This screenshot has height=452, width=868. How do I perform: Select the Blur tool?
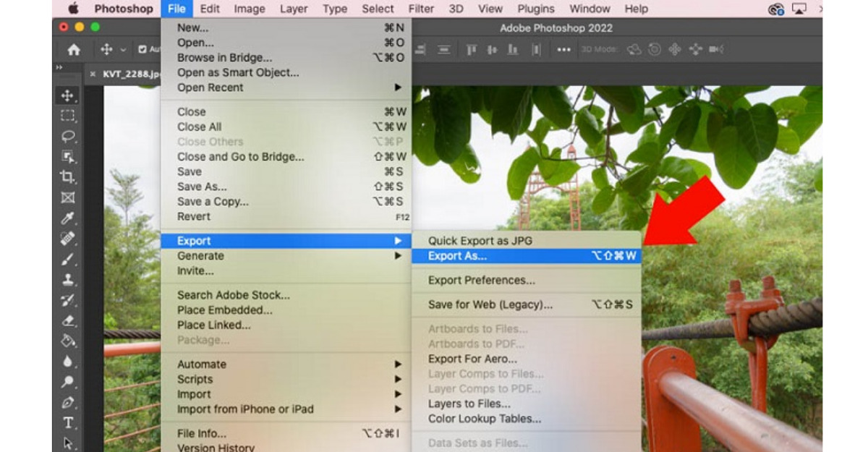coord(68,361)
